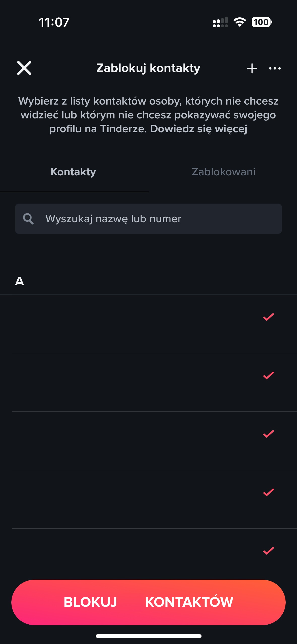Image resolution: width=297 pixels, height=644 pixels.
Task: Switch to the Zablokowani tab
Action: tap(223, 172)
